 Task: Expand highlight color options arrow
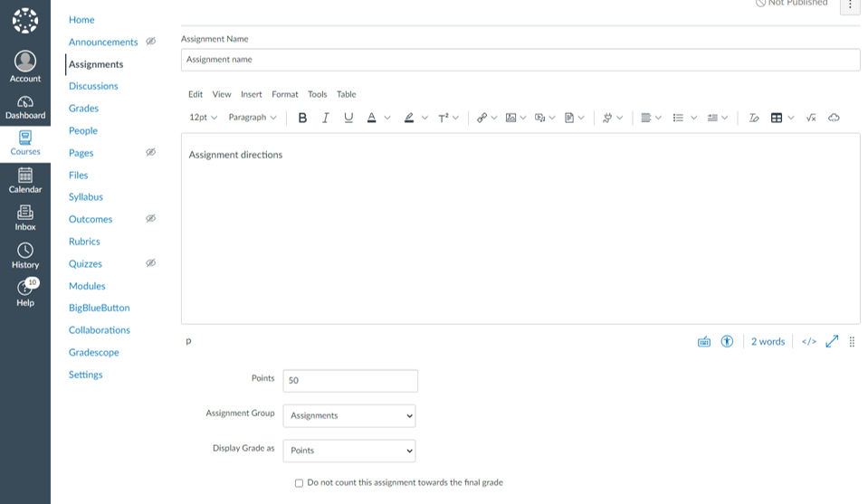tap(424, 118)
